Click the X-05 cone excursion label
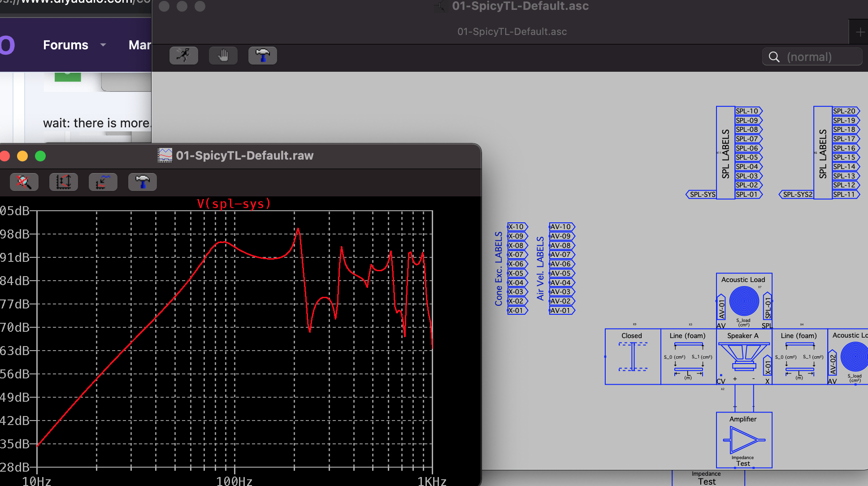Screen dimensions: 868x486 click(517, 273)
